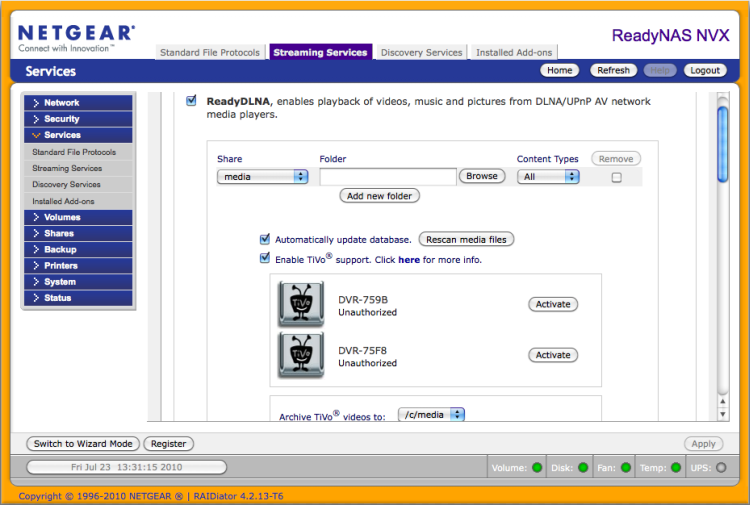Toggle Automatically update database checkbox

[x=265, y=239]
